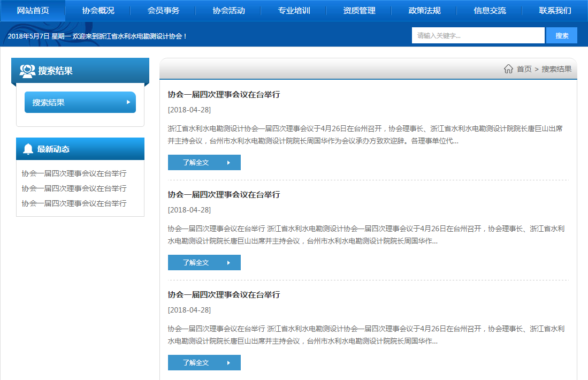Click the second result's 了解全文 button
The width and height of the screenshot is (588, 380).
pos(204,263)
